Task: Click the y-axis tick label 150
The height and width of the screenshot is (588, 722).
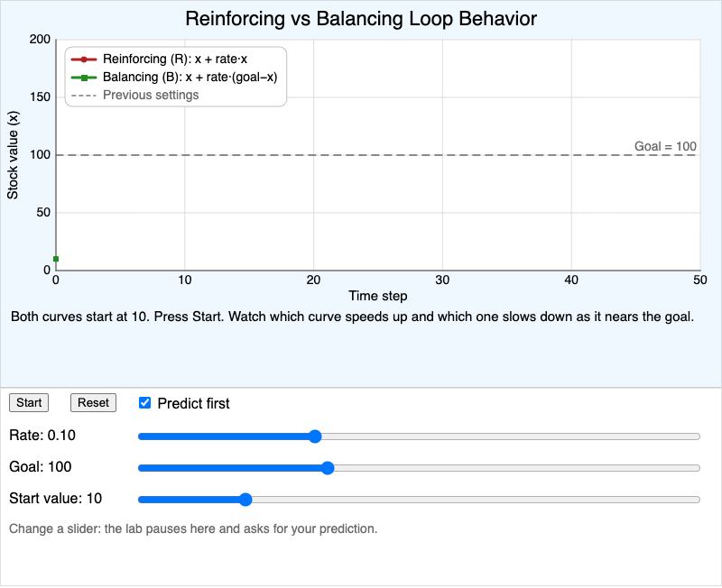Action: coord(40,97)
